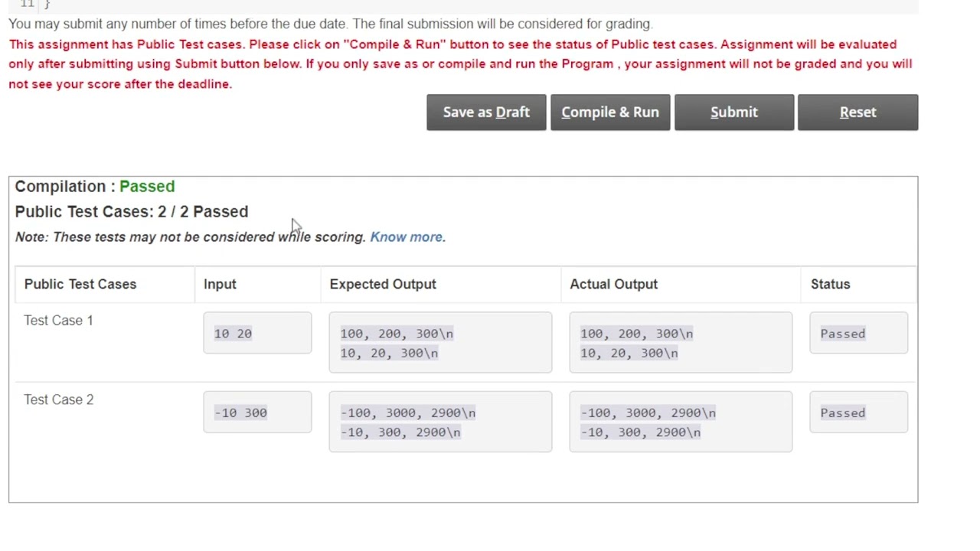The height and width of the screenshot is (551, 980).
Task: Click Test Case 1 input box
Action: (257, 334)
